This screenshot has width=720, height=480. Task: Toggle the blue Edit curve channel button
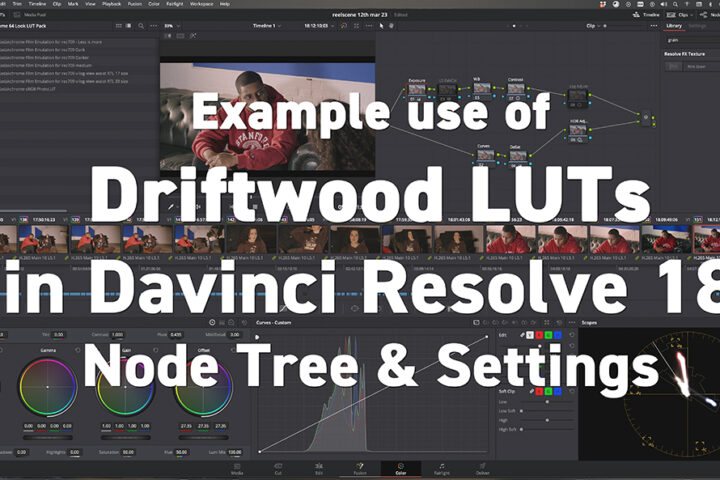[557, 335]
